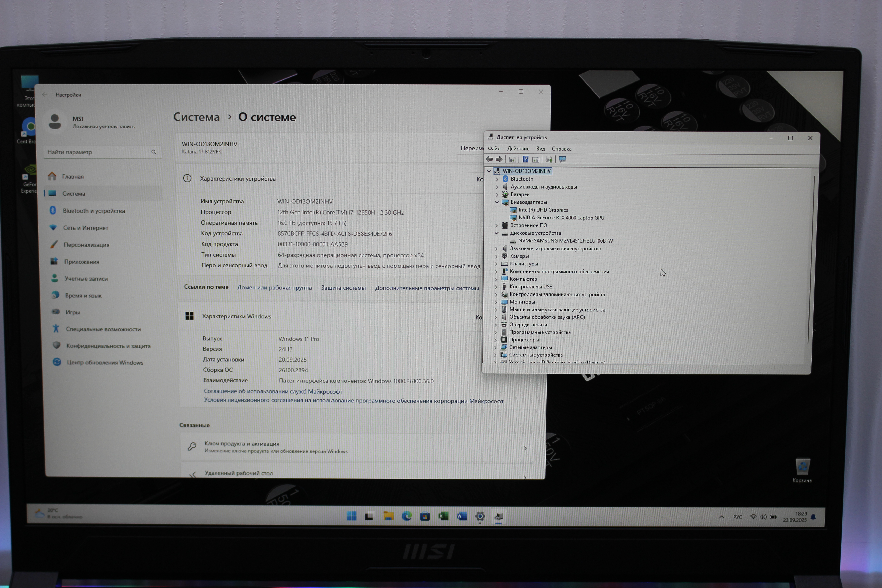Click the search magnifier in settings search

154,152
